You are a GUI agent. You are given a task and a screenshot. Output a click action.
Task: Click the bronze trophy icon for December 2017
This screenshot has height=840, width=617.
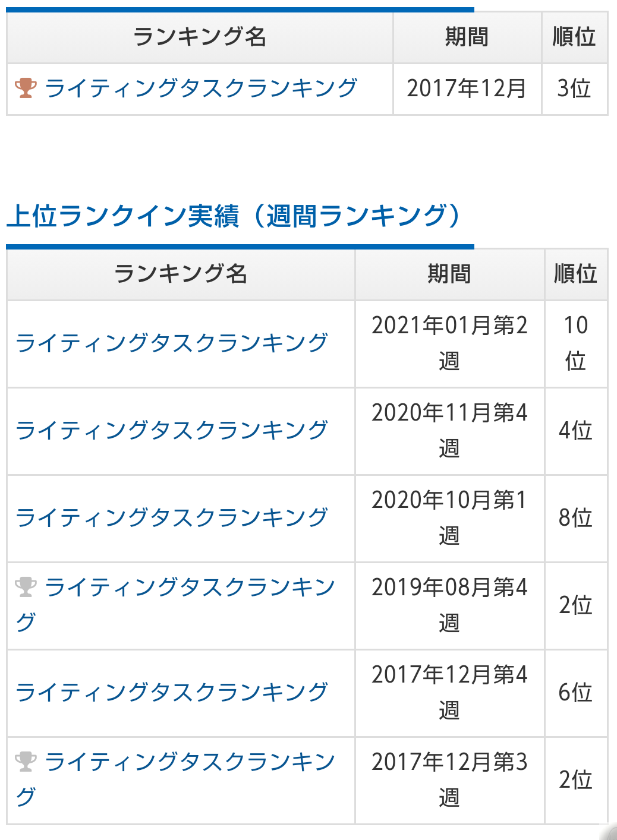click(26, 88)
